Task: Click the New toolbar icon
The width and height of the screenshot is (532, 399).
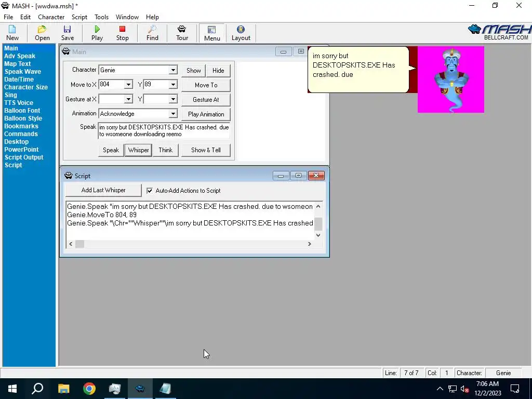Action: click(x=12, y=33)
